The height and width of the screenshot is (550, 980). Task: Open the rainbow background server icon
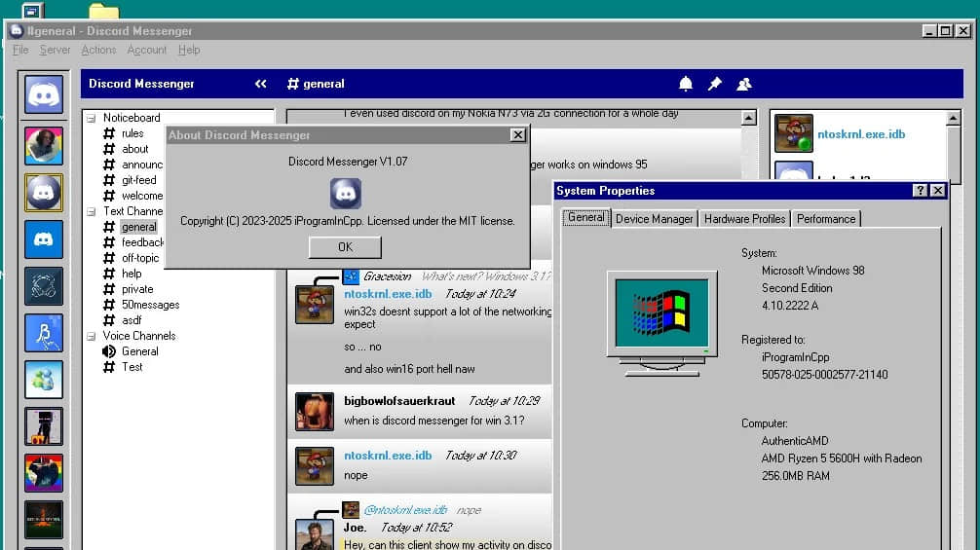coord(44,473)
